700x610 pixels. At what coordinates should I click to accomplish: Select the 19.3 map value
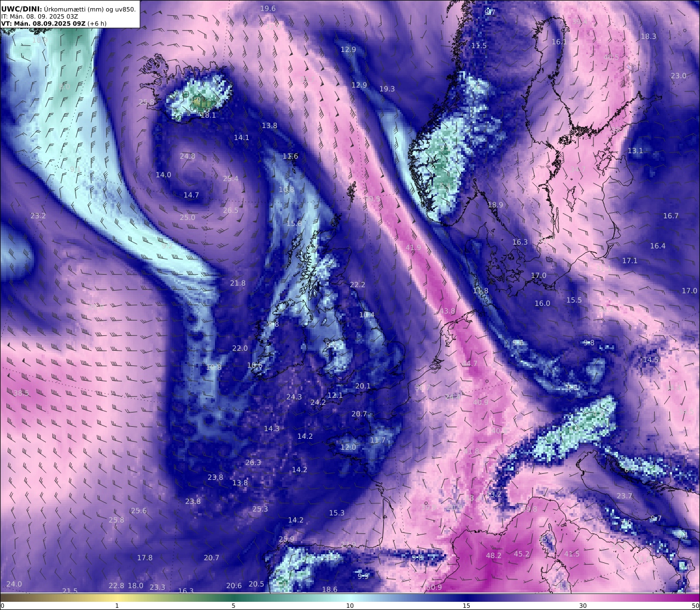[x=387, y=89]
